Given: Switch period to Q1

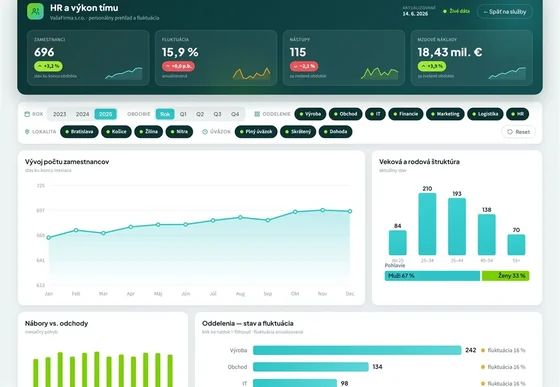Looking at the screenshot, I should tap(183, 114).
